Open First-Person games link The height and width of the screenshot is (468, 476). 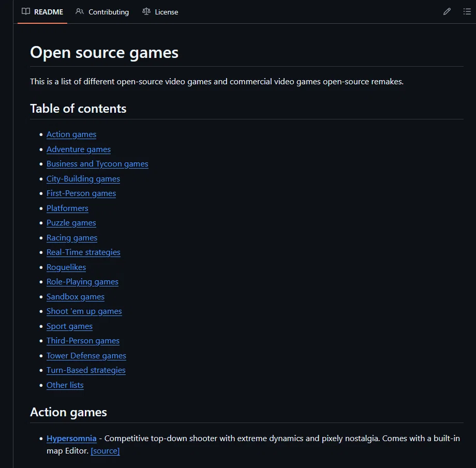click(x=81, y=193)
